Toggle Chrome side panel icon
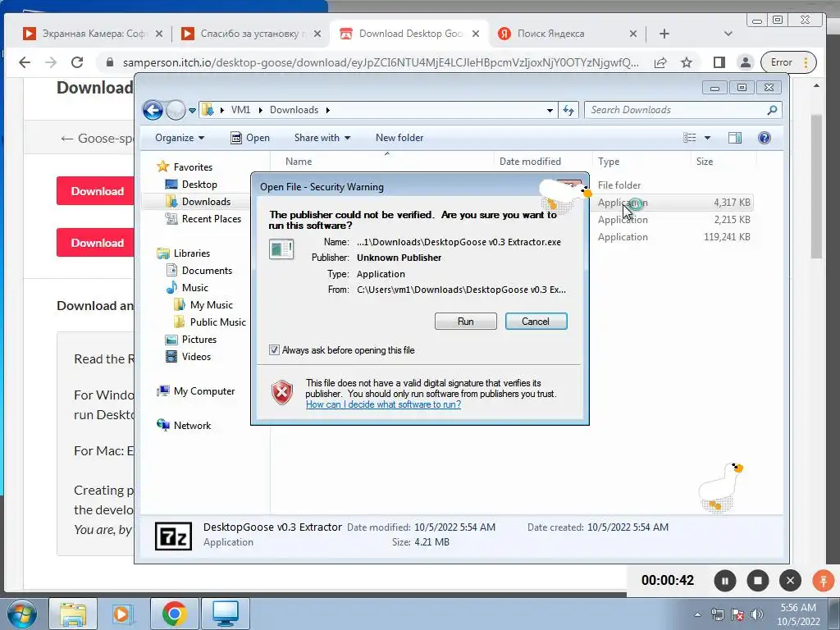The image size is (840, 630). (x=719, y=62)
